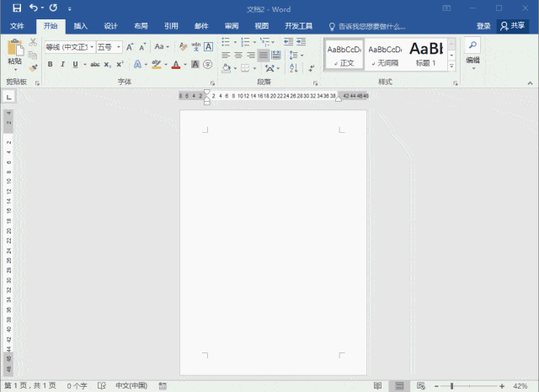Toggle show paragraph marks
The width and height of the screenshot is (539, 392).
[x=311, y=68]
